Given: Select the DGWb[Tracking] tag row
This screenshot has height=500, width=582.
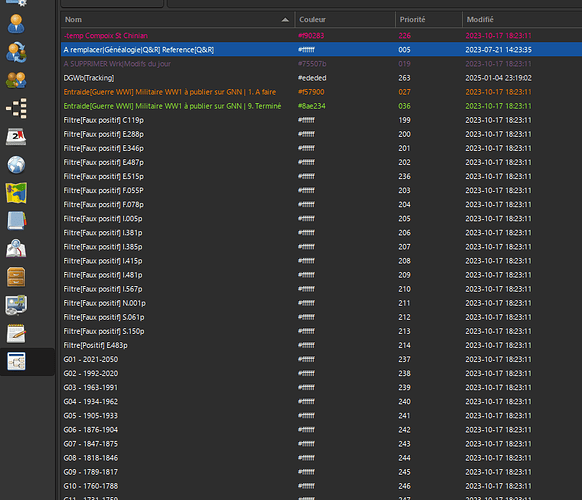Looking at the screenshot, I should click(x=321, y=78).
